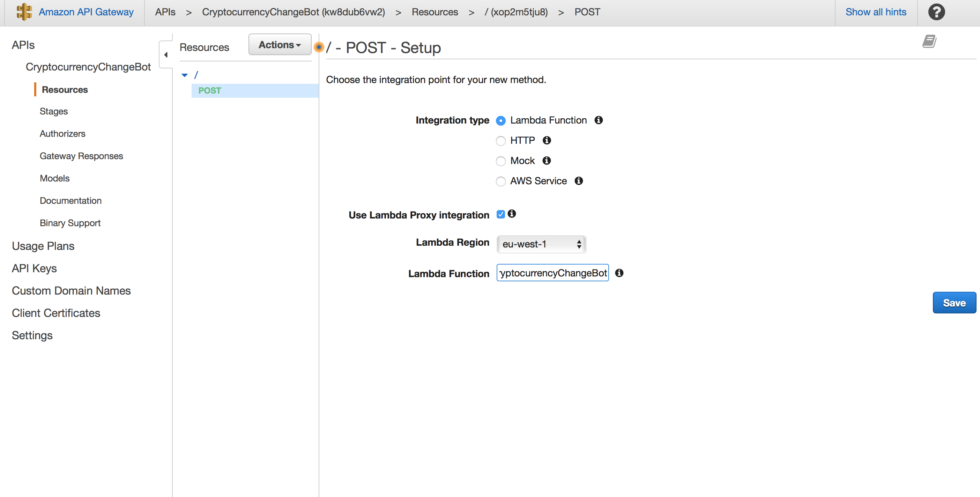Open CryptocurrencyChangeBot (kw8dub6vw2) breadcrumb
This screenshot has width=980, height=497.
(x=293, y=12)
